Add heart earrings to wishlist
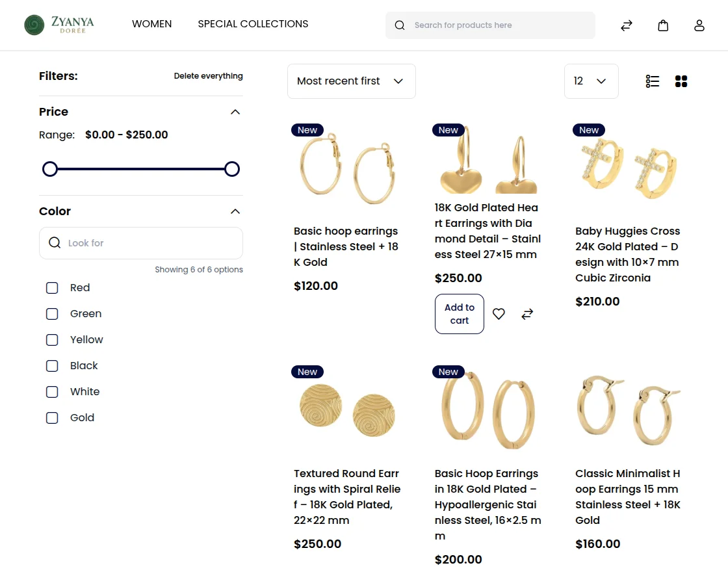Viewport: 728px width, 572px height. pyautogui.click(x=499, y=314)
